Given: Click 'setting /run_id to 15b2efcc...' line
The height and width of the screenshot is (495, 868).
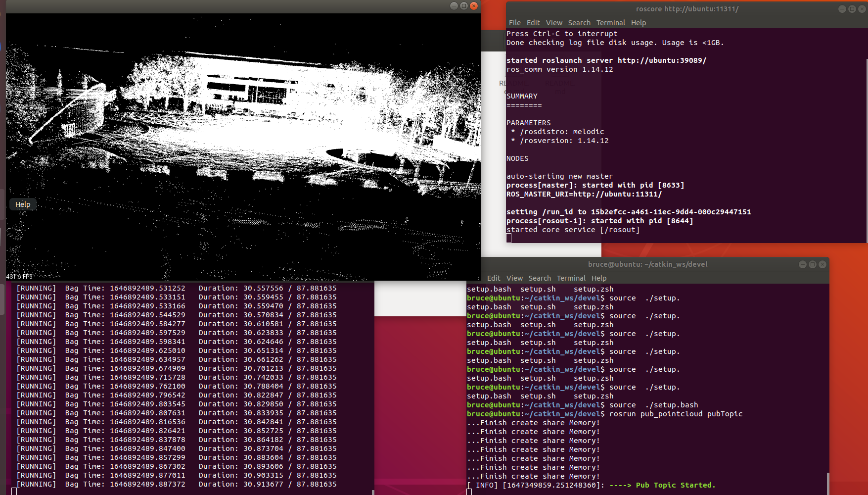Looking at the screenshot, I should (x=629, y=212).
